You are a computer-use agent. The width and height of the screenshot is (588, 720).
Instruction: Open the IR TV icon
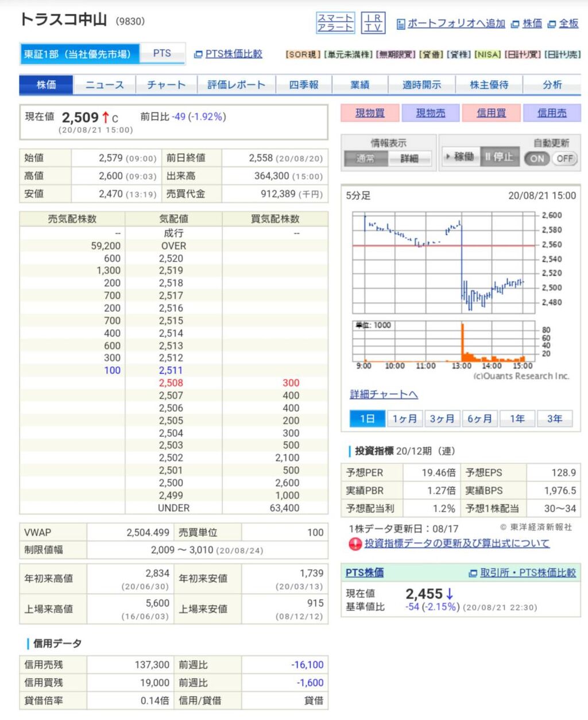pos(373,22)
